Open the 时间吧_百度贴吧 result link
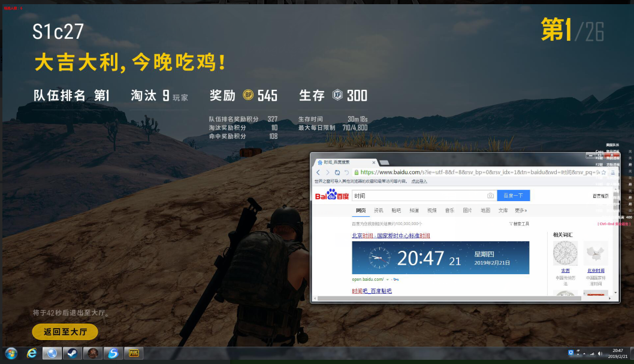The width and height of the screenshot is (634, 364). click(372, 291)
